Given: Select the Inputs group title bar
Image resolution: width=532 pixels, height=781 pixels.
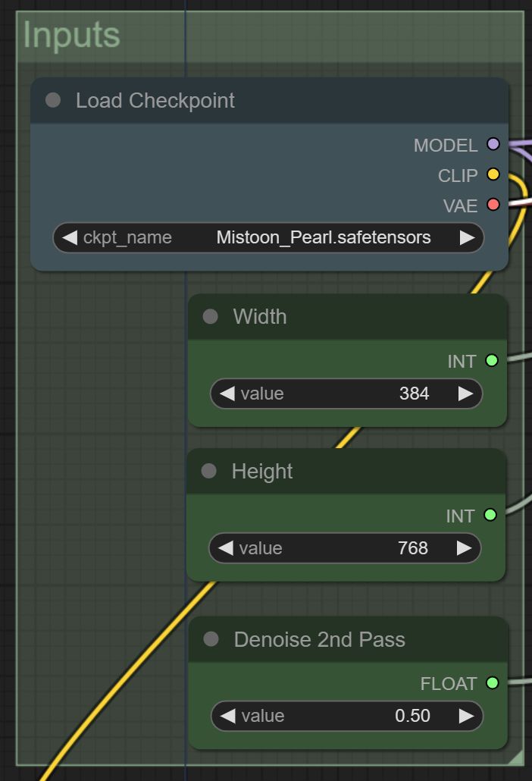Looking at the screenshot, I should pyautogui.click(x=270, y=36).
